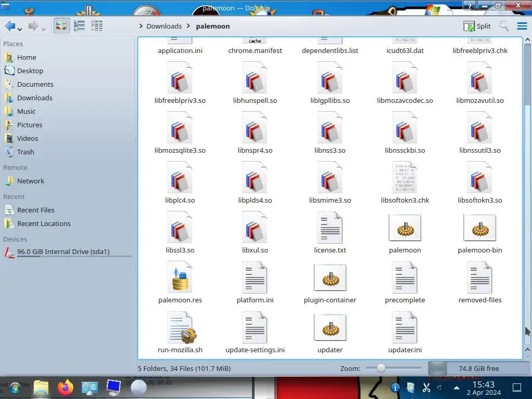Click the chrome.manifest file name

click(255, 50)
